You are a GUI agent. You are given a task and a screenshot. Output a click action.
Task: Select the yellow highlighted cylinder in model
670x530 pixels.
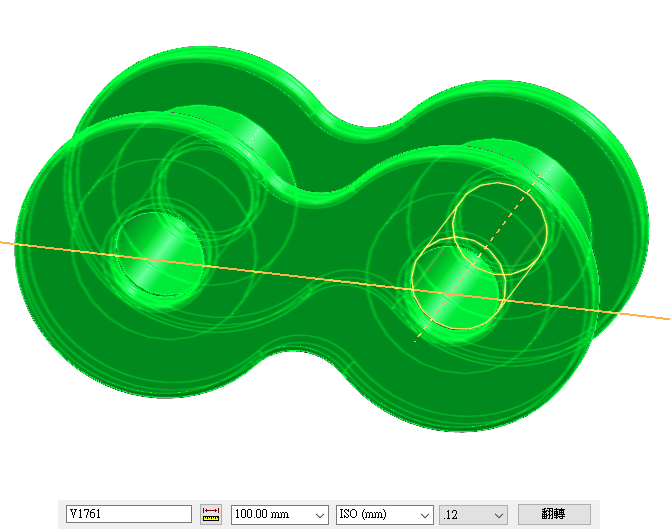(x=479, y=256)
